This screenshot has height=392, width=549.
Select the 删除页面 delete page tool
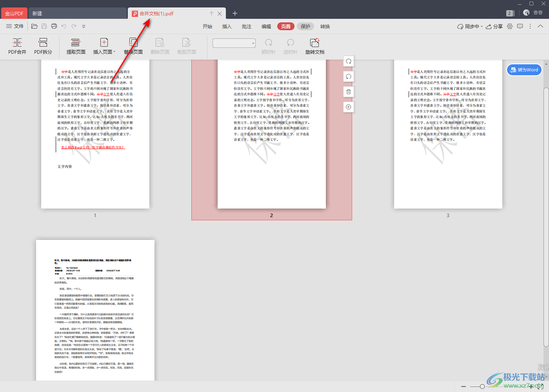[x=160, y=46]
